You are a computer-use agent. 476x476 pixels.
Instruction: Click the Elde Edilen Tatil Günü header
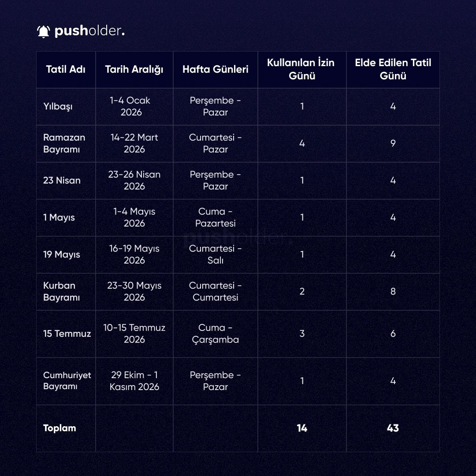[x=393, y=69]
